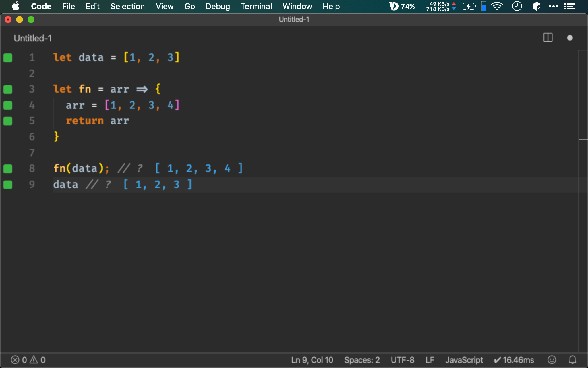The height and width of the screenshot is (368, 588).
Task: Click the unsaved changes dot icon
Action: [570, 38]
